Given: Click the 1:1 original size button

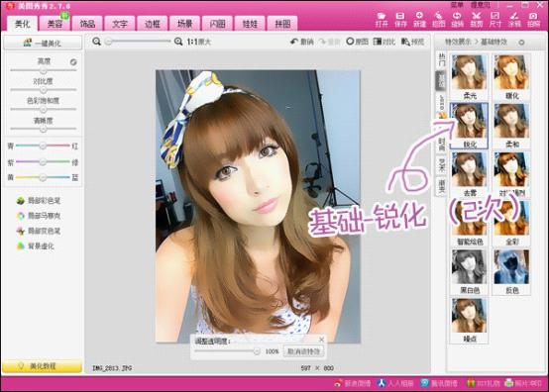Looking at the screenshot, I should (199, 42).
